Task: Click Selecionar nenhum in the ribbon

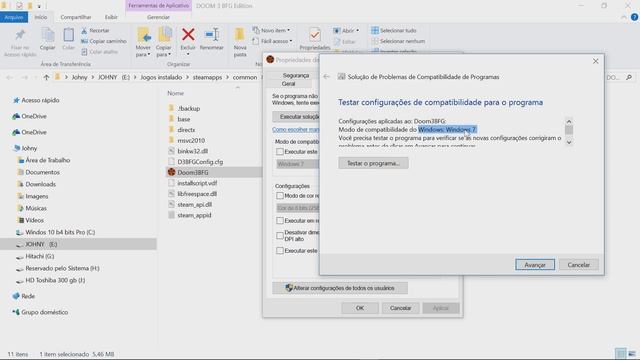Action: click(398, 41)
